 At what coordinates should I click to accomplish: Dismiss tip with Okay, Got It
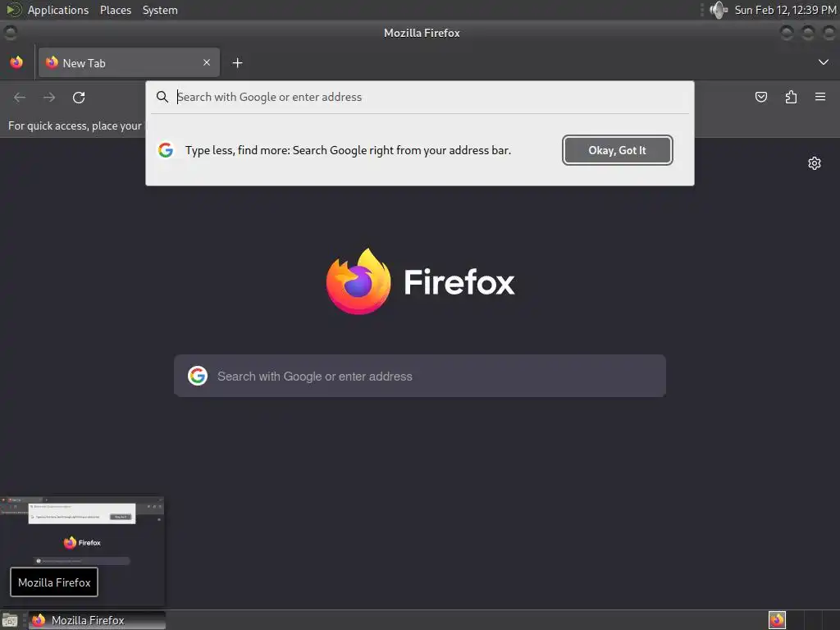click(617, 150)
